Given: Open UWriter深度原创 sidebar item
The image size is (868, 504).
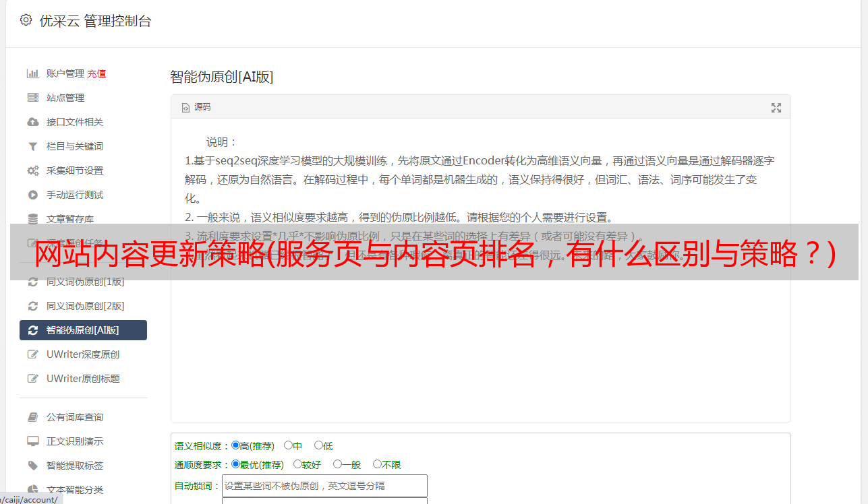Looking at the screenshot, I should [83, 354].
